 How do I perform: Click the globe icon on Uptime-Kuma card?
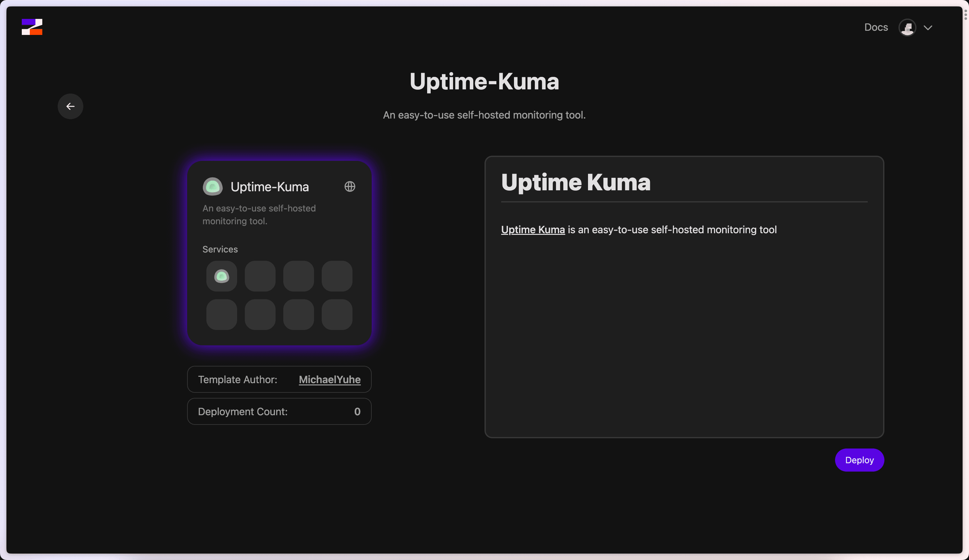[350, 187]
